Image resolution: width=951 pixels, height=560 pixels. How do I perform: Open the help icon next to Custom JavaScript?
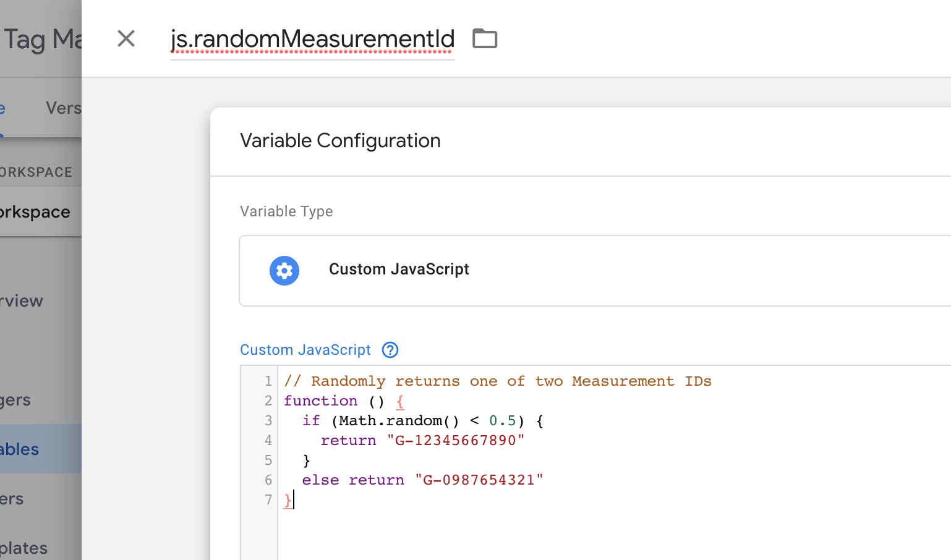[x=390, y=350]
